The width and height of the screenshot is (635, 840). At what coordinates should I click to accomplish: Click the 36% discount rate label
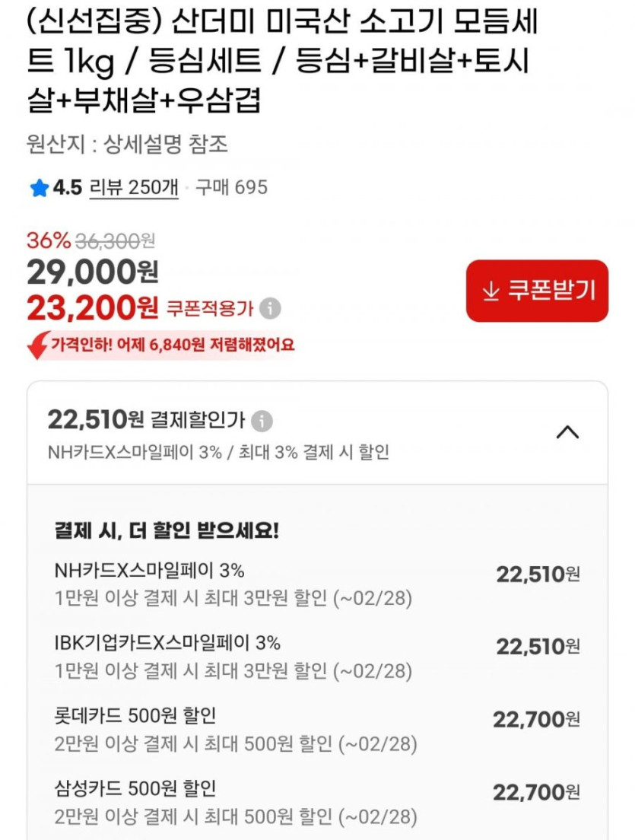[x=48, y=241]
